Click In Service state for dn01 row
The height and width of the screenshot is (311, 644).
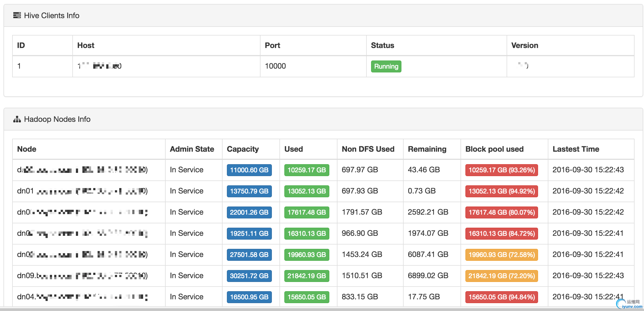(x=186, y=191)
